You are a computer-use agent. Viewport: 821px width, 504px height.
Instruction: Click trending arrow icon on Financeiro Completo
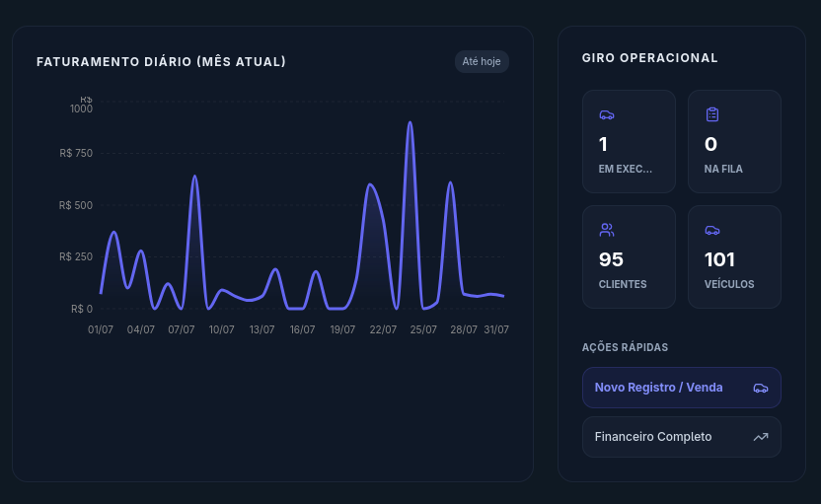coord(760,437)
